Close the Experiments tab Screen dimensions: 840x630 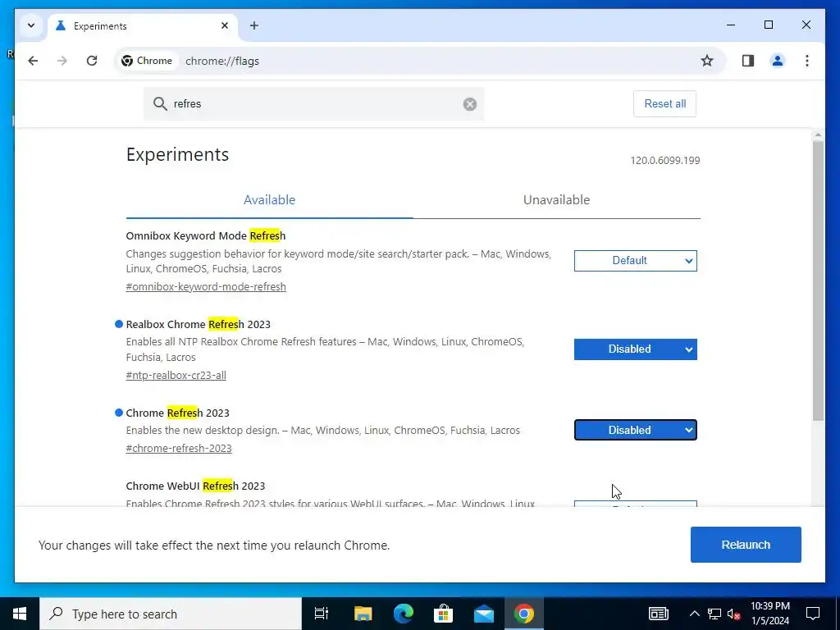pos(225,25)
